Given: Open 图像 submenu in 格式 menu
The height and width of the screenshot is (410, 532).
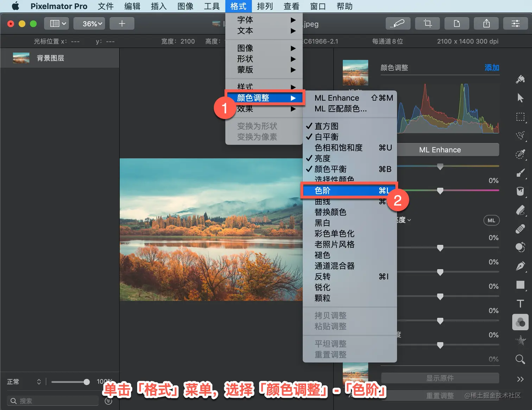Looking at the screenshot, I should tap(264, 48).
